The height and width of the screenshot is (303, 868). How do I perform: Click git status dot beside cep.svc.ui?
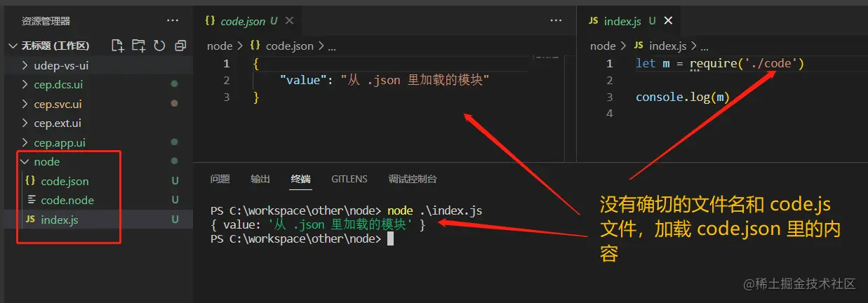tap(174, 104)
